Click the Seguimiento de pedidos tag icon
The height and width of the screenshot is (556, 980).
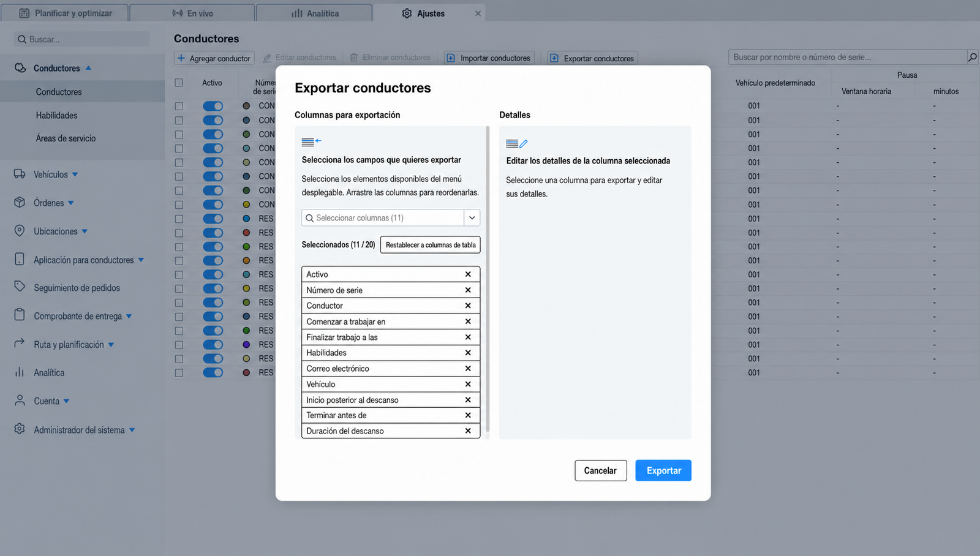pos(20,287)
